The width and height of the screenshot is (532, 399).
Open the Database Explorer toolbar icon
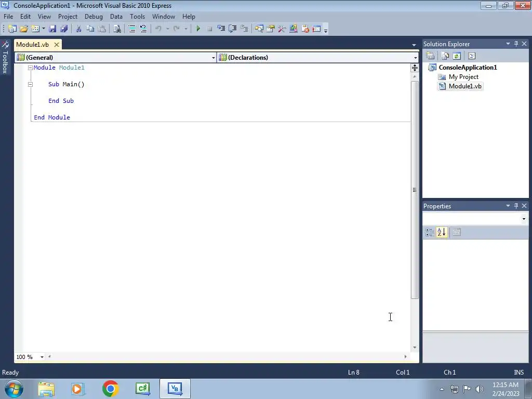pyautogui.click(x=294, y=29)
